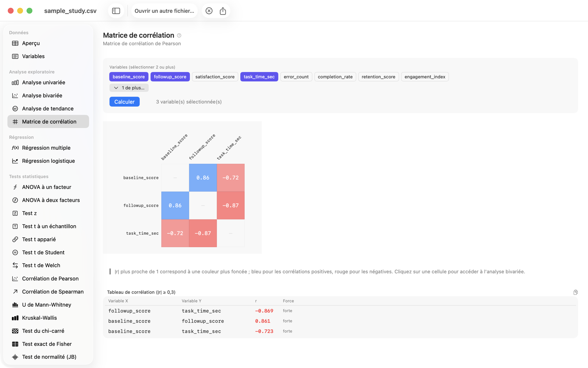Open Régression multiple via its f(x) icon
The image size is (588, 368).
(x=15, y=148)
